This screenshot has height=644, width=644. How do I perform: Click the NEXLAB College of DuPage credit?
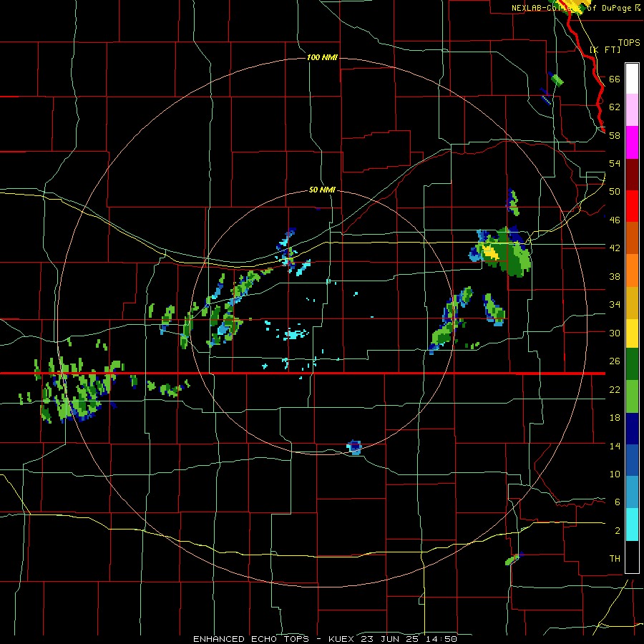576,8
